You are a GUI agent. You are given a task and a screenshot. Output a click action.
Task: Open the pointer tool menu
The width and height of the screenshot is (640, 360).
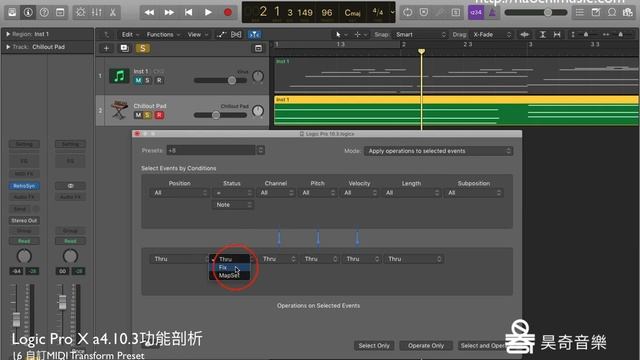341,35
